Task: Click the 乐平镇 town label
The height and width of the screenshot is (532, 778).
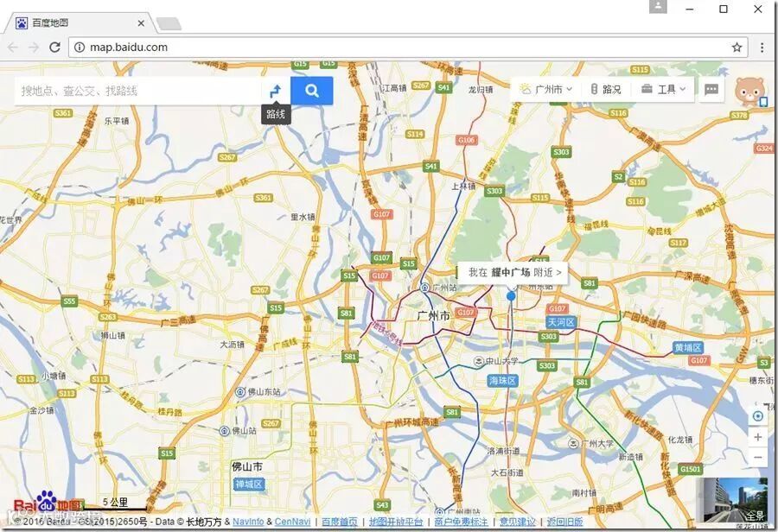Action: click(x=117, y=121)
